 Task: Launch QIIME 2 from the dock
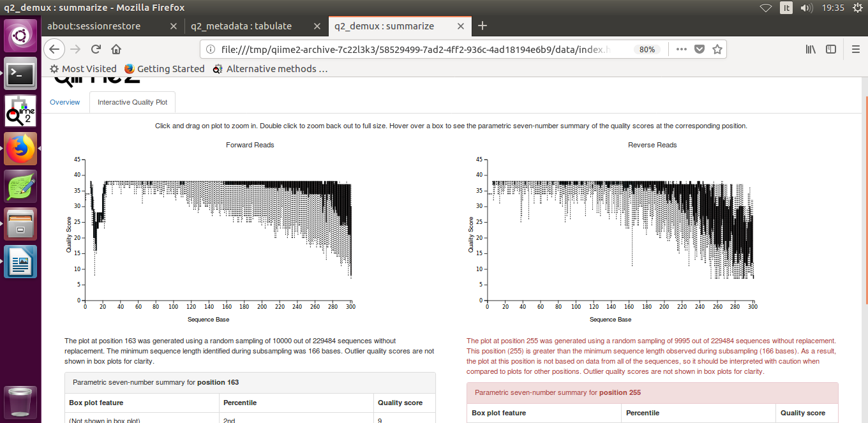[x=20, y=110]
